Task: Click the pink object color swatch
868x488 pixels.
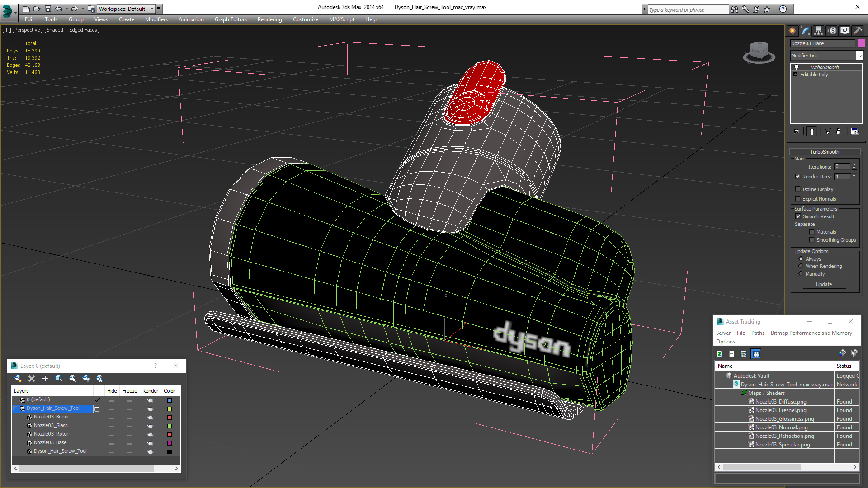Action: [861, 43]
